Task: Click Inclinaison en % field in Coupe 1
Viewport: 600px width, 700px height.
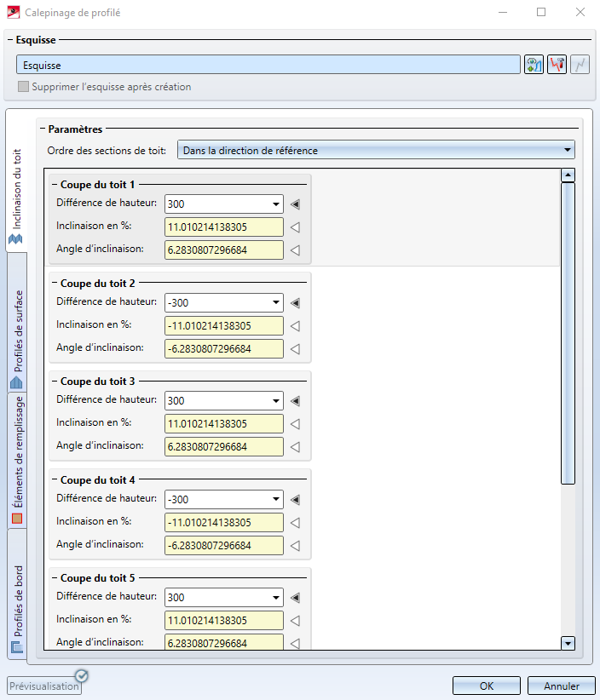Action: pos(224,227)
